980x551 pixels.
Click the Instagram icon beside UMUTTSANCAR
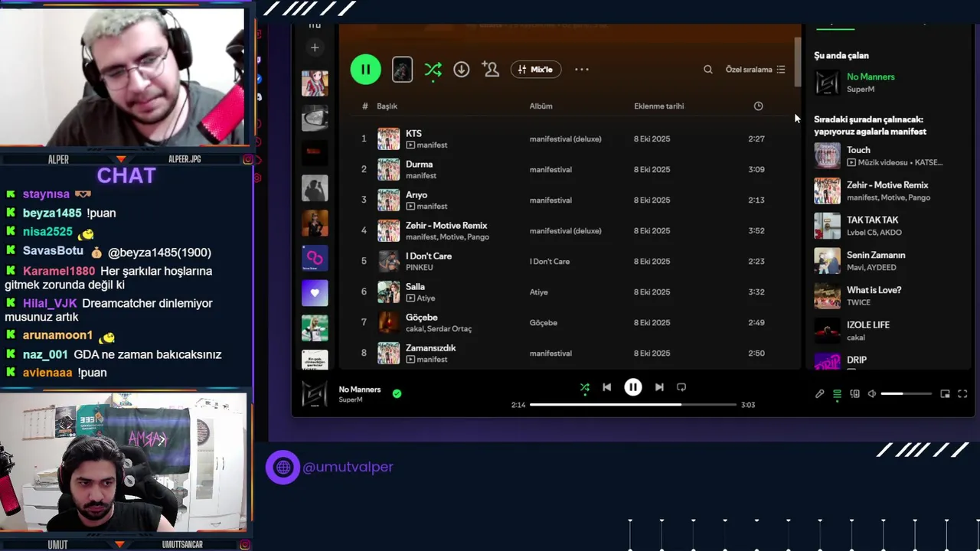(x=245, y=544)
